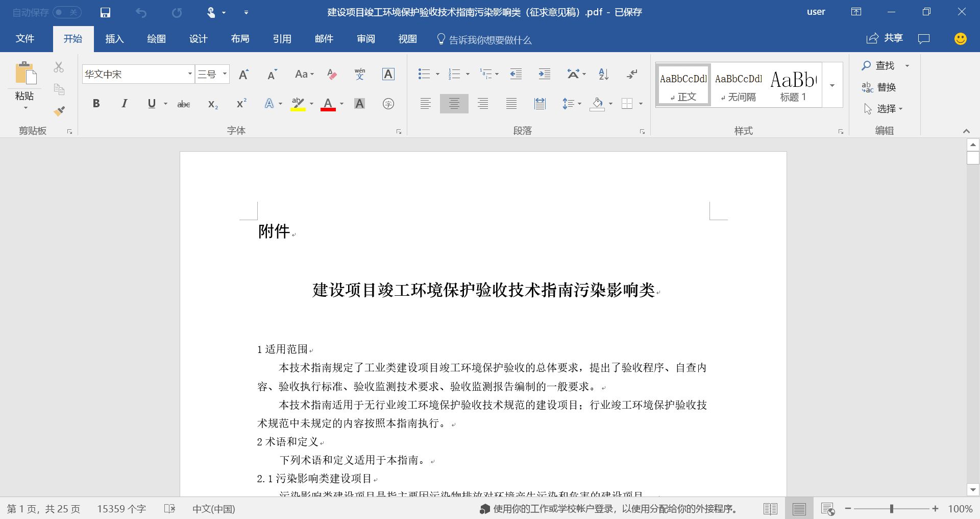Click the Redo arrow icon
Screen dimensions: 980x519
pos(177,12)
